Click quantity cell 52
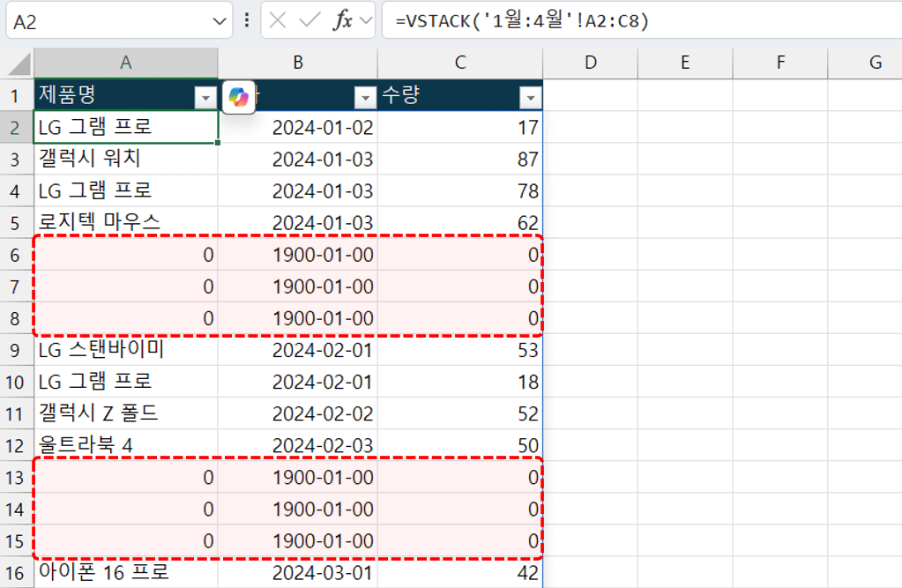Screen dimensions: 902x588 [460, 413]
